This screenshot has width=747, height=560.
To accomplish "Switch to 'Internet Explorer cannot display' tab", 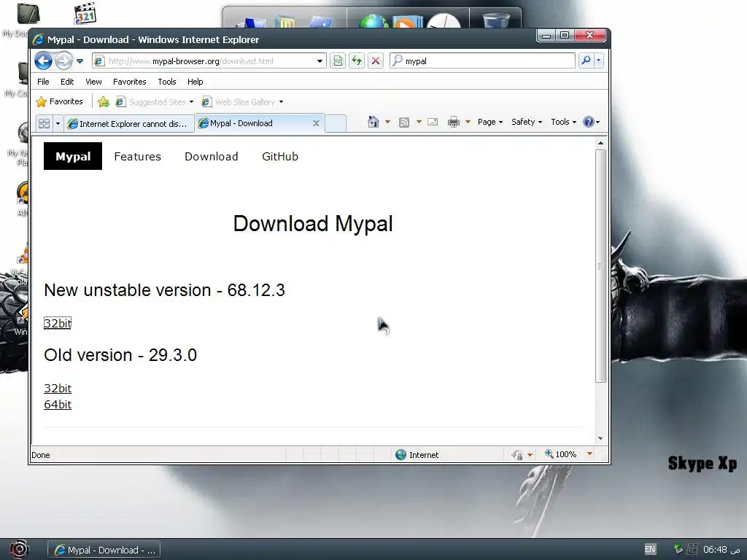I will 129,123.
